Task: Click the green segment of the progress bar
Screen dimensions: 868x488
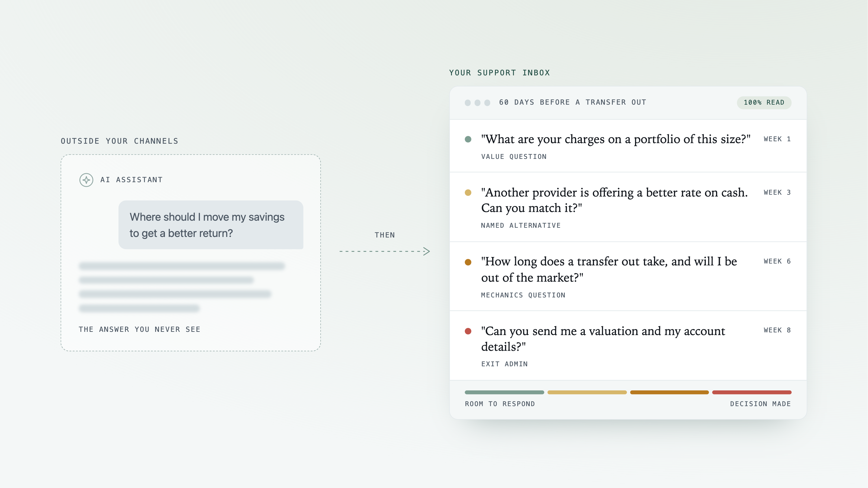Action: [x=505, y=392]
